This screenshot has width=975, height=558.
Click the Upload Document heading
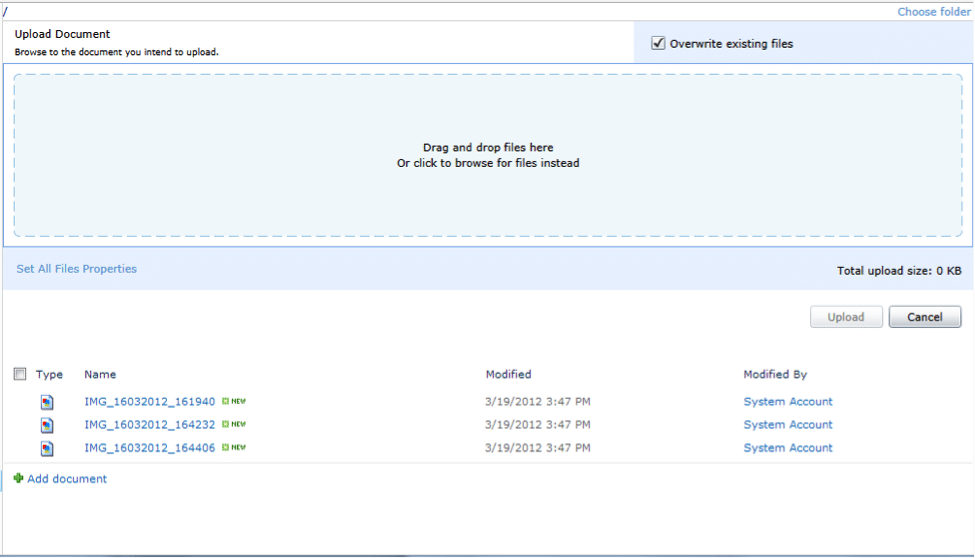(62, 34)
